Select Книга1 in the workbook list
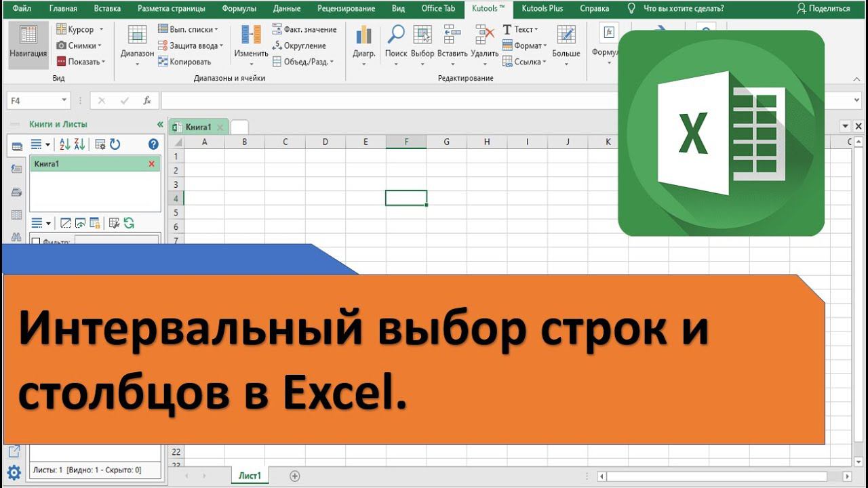This screenshot has height=488, width=868. point(95,164)
